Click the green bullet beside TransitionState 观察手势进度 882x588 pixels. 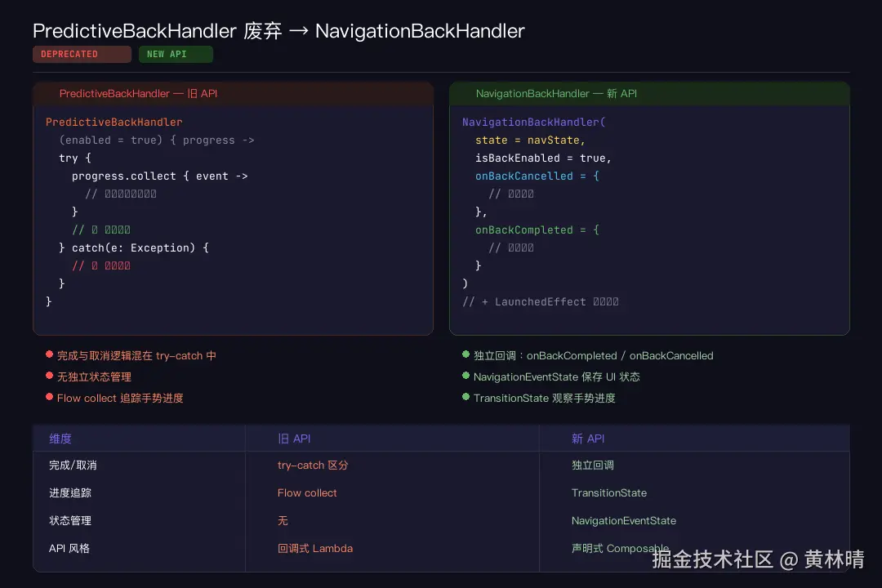pos(465,398)
